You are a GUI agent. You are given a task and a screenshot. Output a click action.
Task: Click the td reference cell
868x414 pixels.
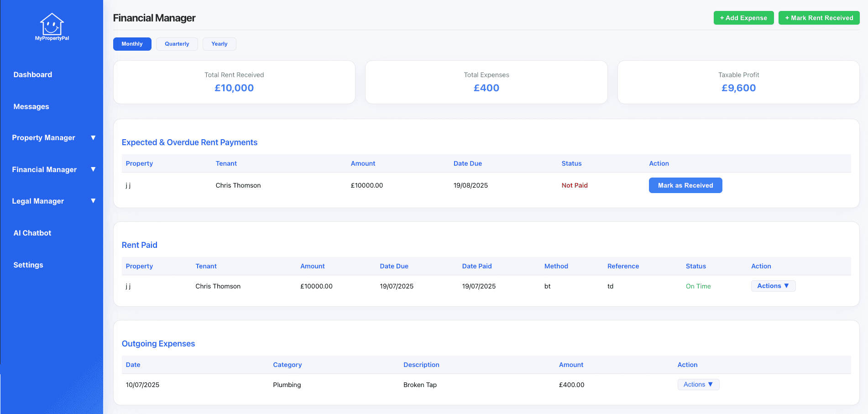(x=610, y=286)
